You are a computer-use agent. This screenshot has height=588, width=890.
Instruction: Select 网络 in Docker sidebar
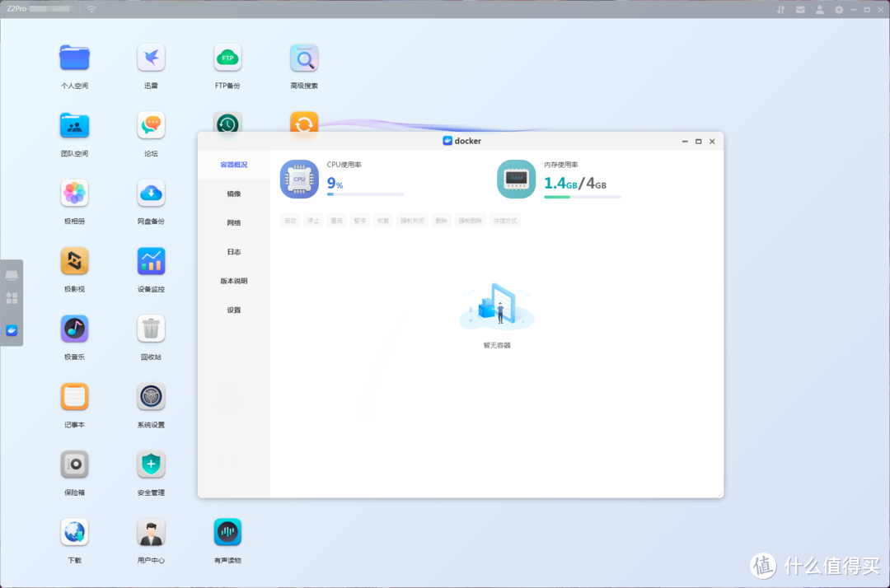pyautogui.click(x=234, y=223)
